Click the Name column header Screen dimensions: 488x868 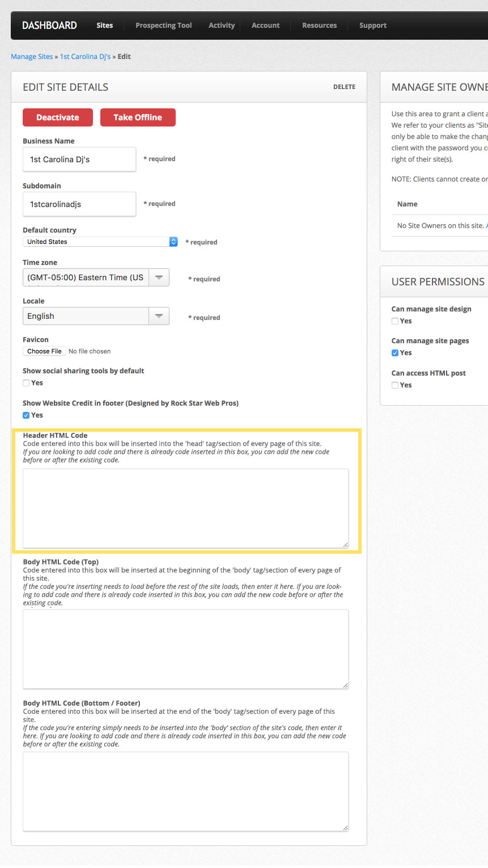(x=407, y=204)
